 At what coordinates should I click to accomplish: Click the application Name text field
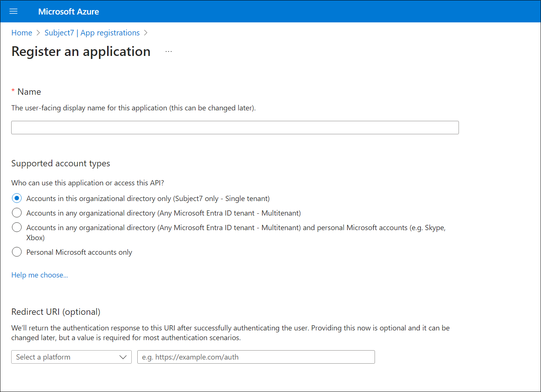pyautogui.click(x=235, y=128)
